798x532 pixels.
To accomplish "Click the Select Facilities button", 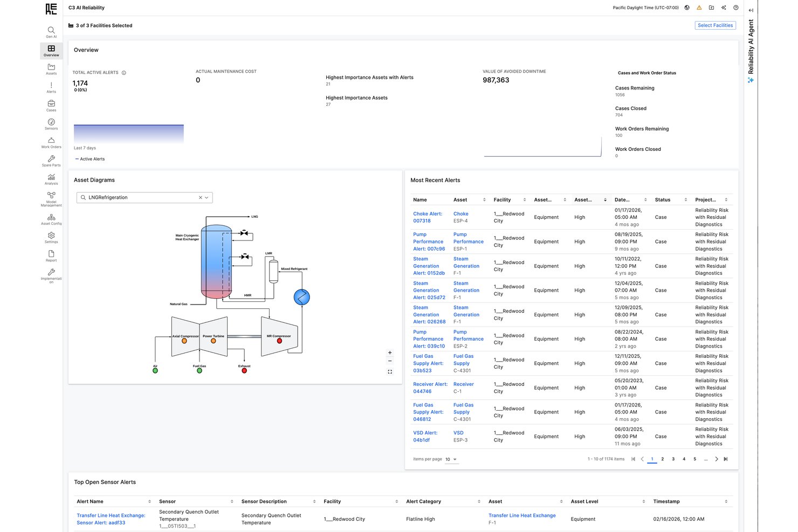I will coord(715,25).
